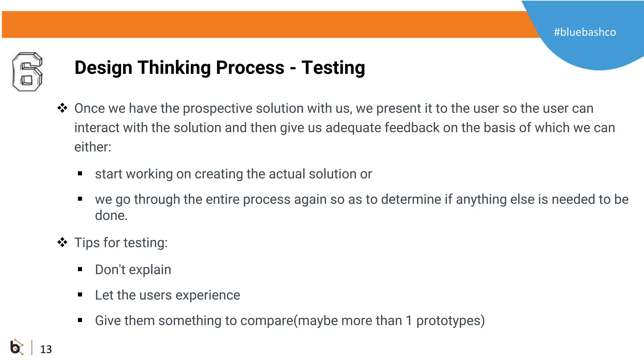
Task: Click the diamond bullet before 'Once we have'
Action: [x=62, y=108]
